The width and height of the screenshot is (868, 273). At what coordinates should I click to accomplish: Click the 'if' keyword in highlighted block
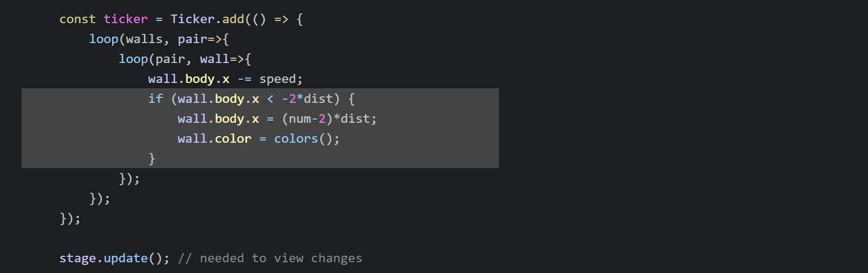[x=155, y=99]
